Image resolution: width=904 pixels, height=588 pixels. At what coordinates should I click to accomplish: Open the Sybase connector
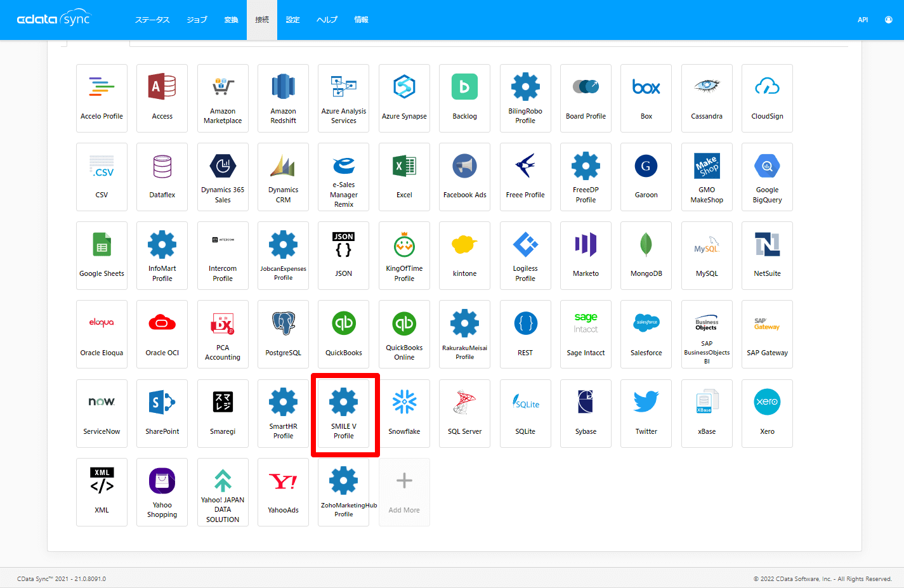(586, 414)
